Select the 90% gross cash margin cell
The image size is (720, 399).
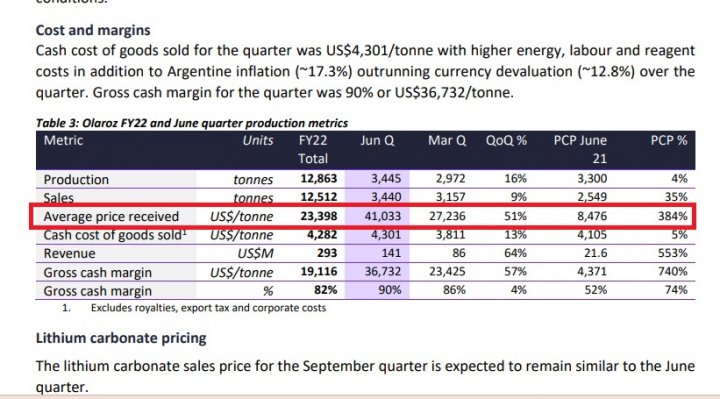tap(389, 290)
